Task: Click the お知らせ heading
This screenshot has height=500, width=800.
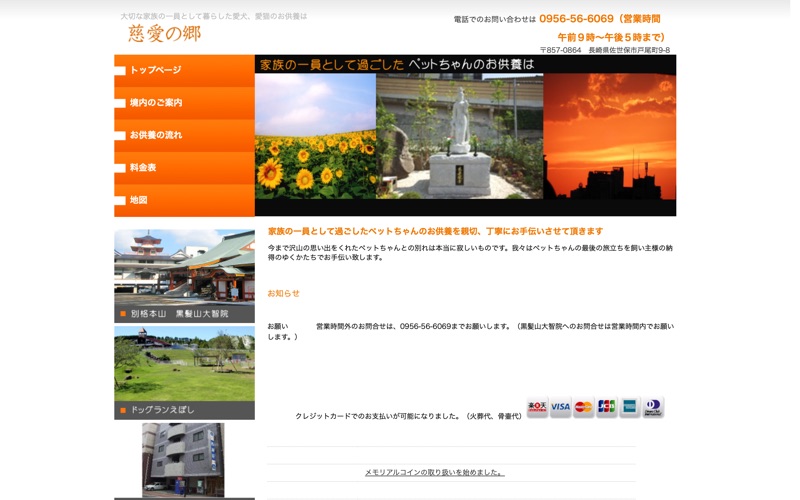Action: [283, 293]
